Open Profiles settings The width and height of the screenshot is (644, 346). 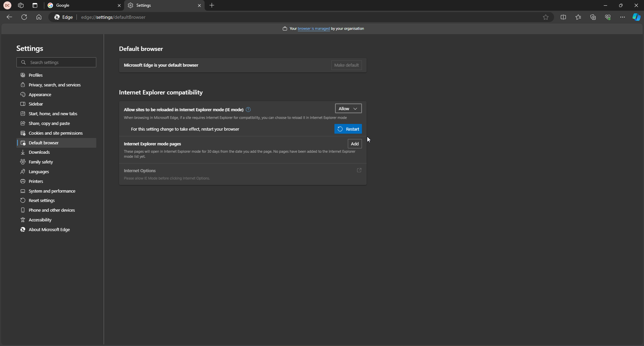[x=56, y=75]
